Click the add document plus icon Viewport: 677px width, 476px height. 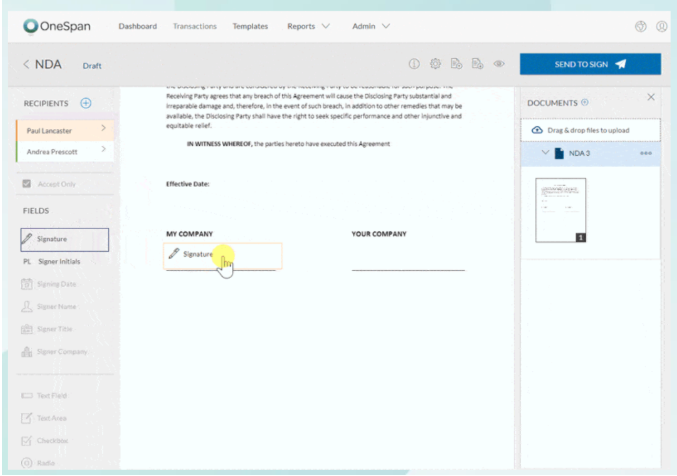click(x=585, y=102)
